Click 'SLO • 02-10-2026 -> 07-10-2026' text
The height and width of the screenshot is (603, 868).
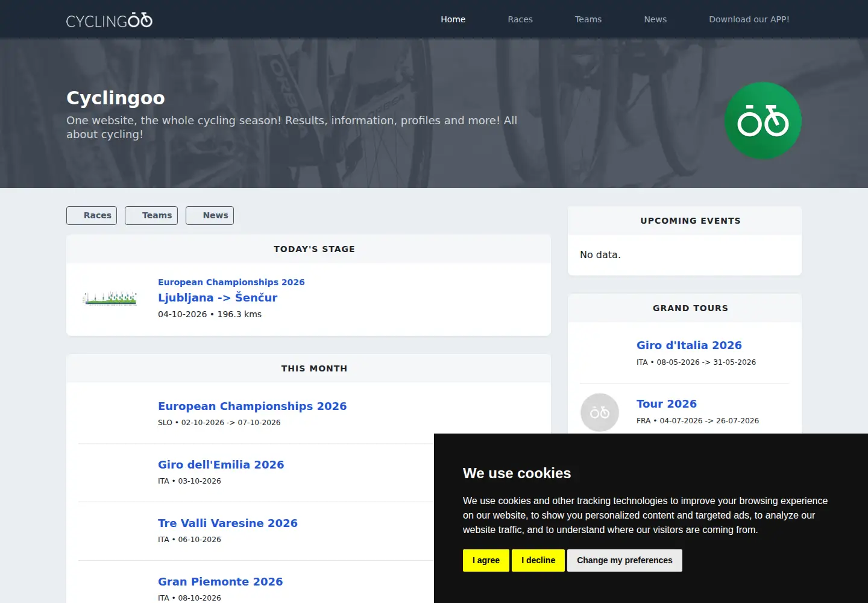coord(219,423)
